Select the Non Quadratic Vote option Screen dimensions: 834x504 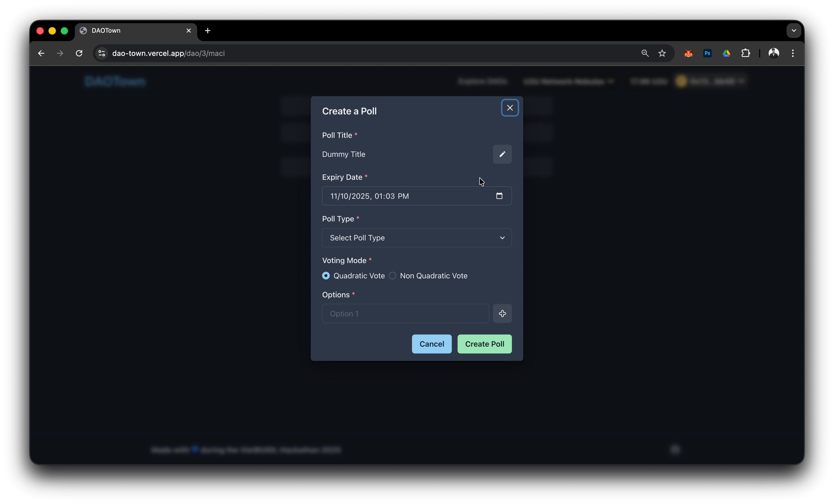pyautogui.click(x=392, y=275)
